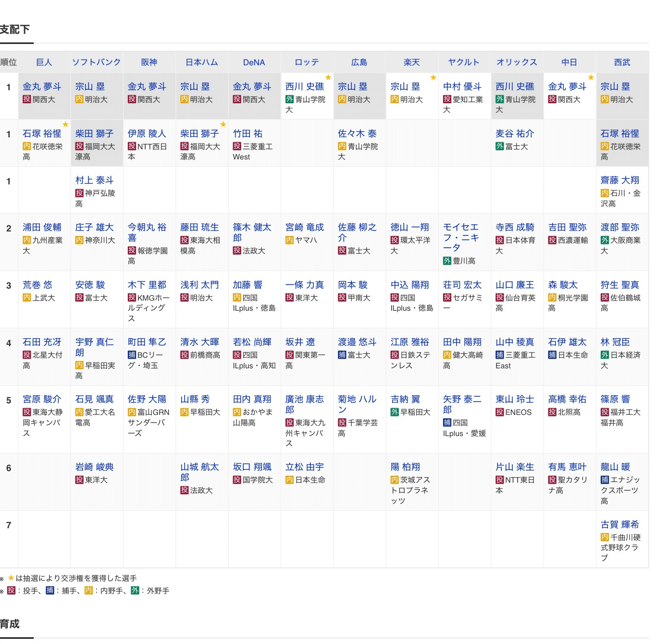Click the pitcher badge beside 愛知工業大
This screenshot has width=656, height=644.
(x=447, y=99)
